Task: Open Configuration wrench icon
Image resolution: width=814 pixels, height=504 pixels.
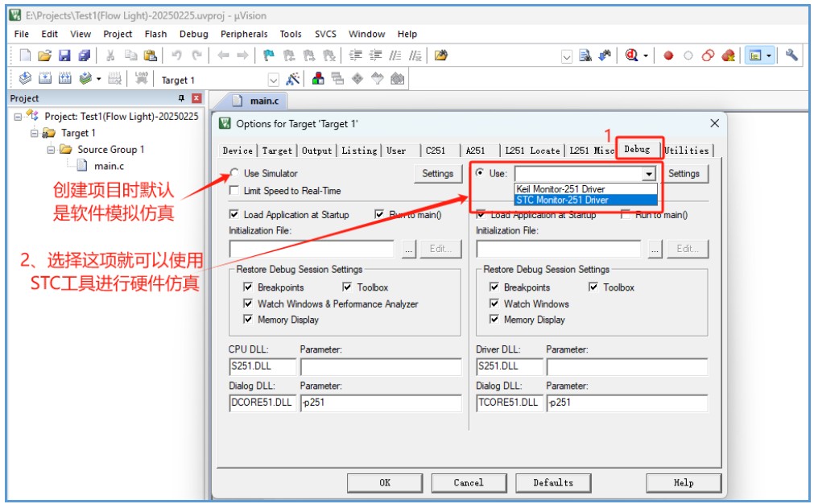Action: (791, 55)
